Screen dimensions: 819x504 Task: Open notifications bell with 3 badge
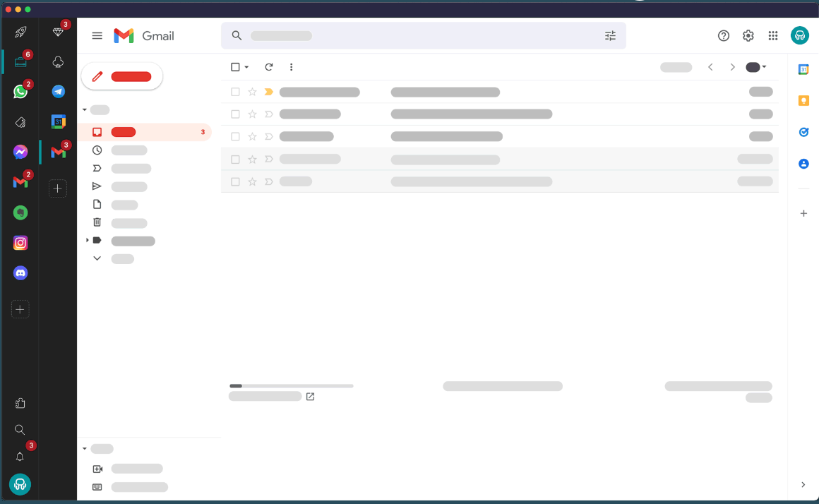(20, 457)
